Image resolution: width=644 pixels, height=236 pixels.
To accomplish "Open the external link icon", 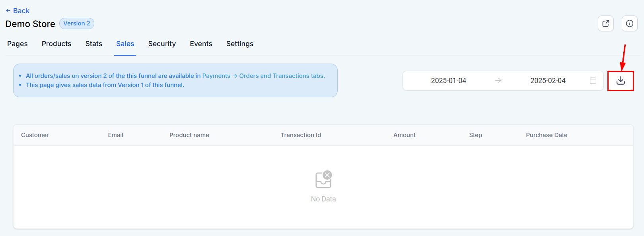I will (x=606, y=23).
